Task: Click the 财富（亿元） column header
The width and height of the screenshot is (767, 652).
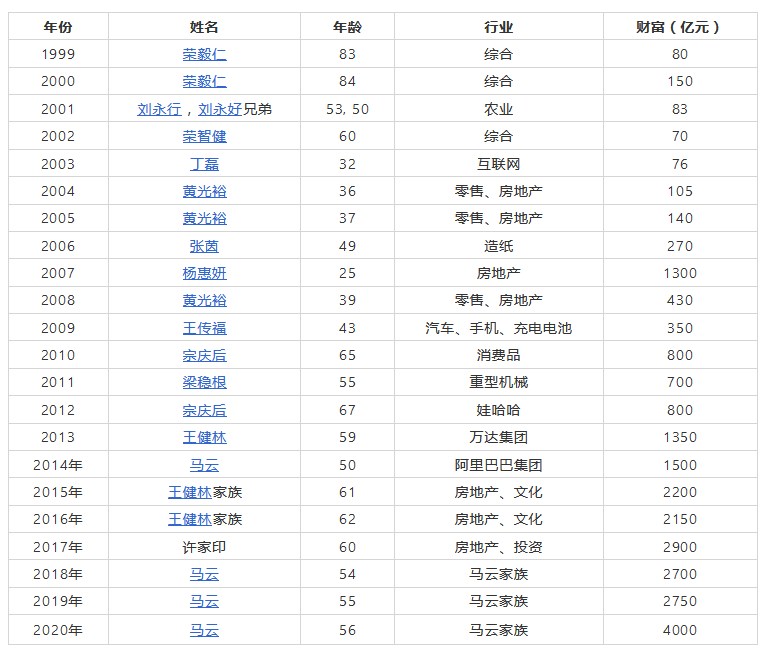Action: [680, 26]
